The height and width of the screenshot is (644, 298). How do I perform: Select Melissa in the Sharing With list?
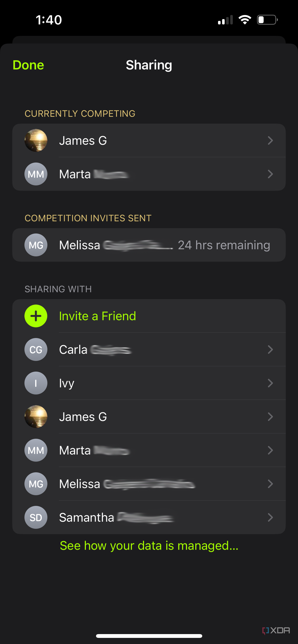[x=80, y=484]
